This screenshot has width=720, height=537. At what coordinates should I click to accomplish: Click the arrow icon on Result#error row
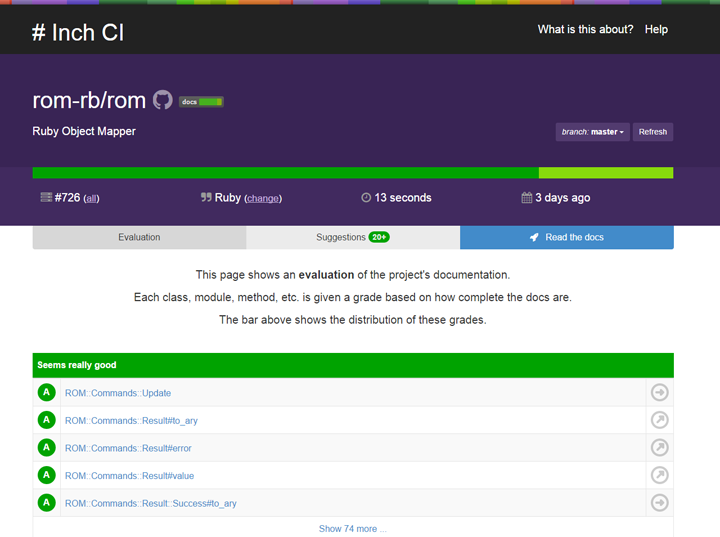[x=659, y=447]
